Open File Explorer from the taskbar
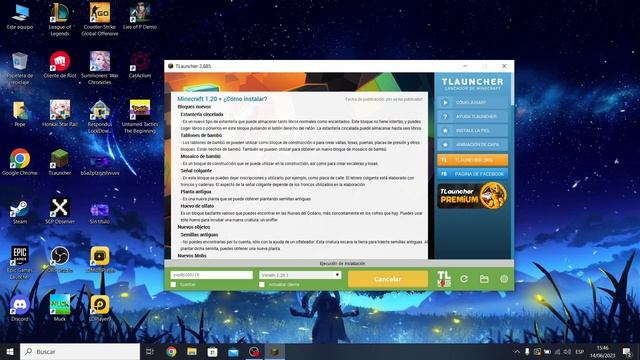 tap(192, 351)
